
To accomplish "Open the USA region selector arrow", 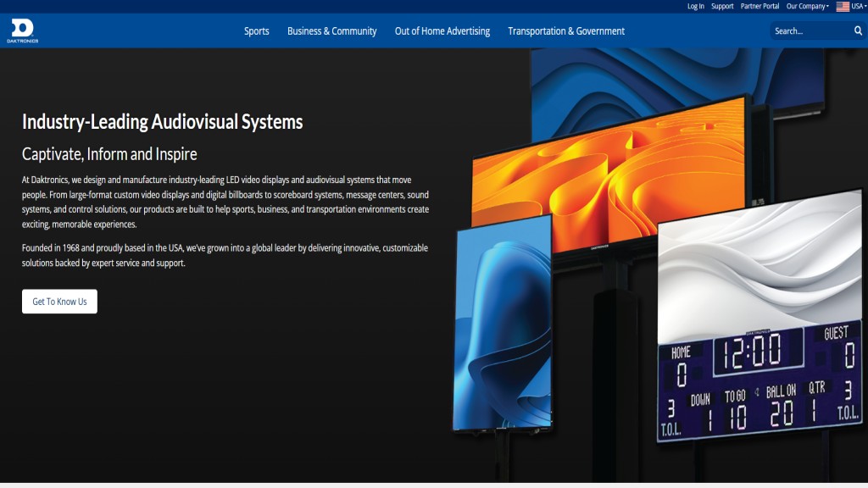I will 865,6.
